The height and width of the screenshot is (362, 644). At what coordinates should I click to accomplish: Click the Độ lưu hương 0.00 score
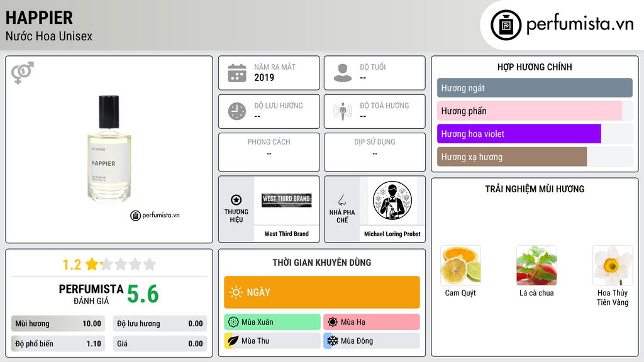tap(160, 324)
